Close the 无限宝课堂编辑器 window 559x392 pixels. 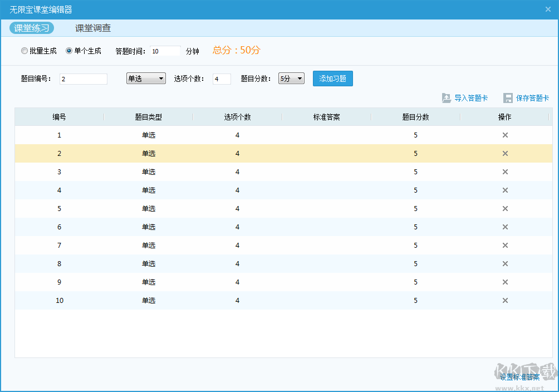tap(548, 9)
